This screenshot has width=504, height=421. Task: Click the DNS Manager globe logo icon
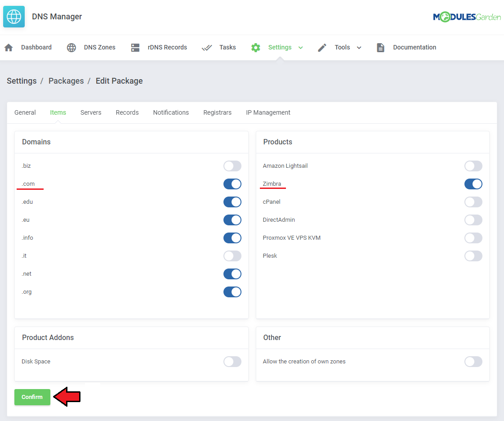(14, 16)
